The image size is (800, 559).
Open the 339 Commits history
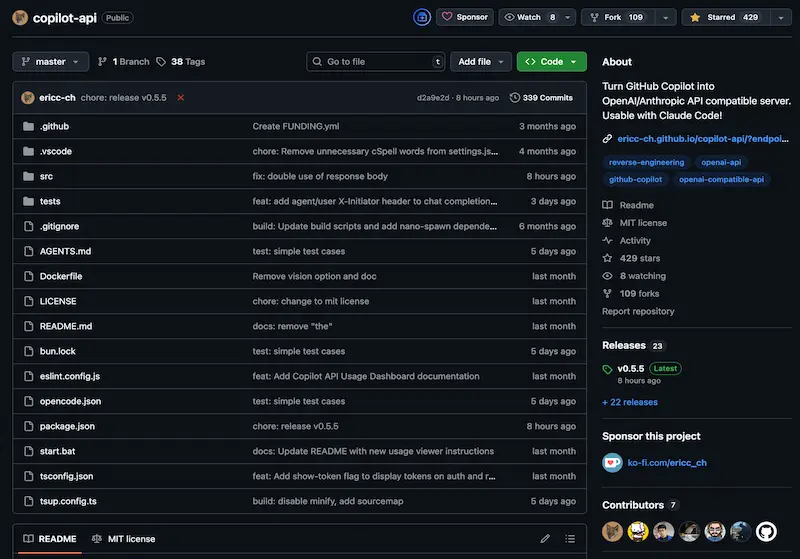pos(541,97)
